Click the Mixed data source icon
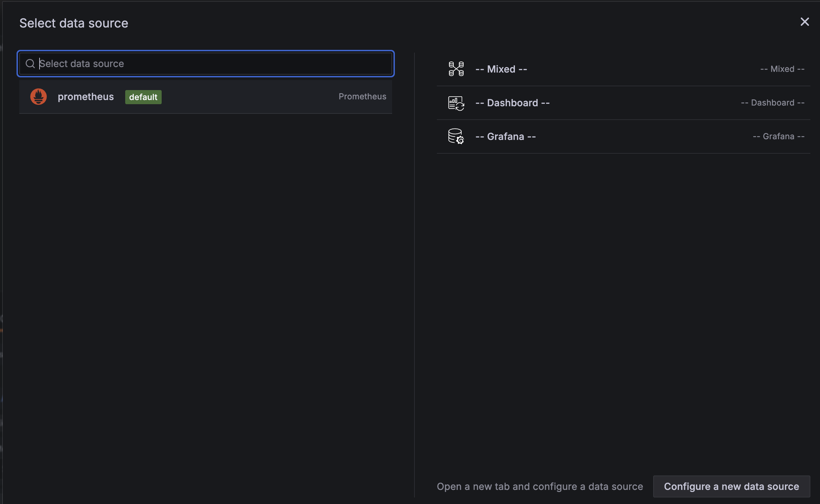The width and height of the screenshot is (820, 504). [x=456, y=69]
